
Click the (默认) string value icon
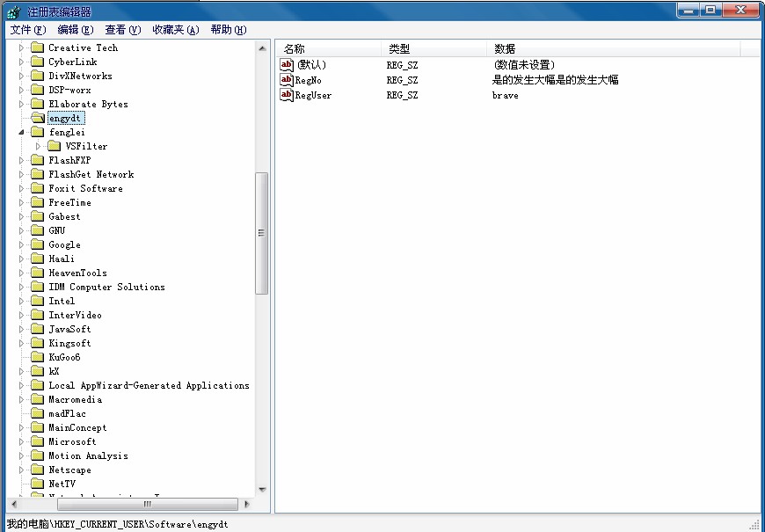coord(287,64)
